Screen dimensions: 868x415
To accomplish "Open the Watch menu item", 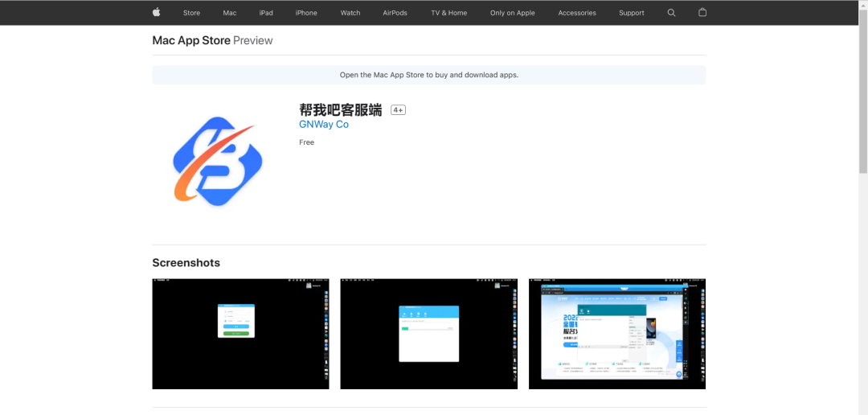I will point(350,13).
